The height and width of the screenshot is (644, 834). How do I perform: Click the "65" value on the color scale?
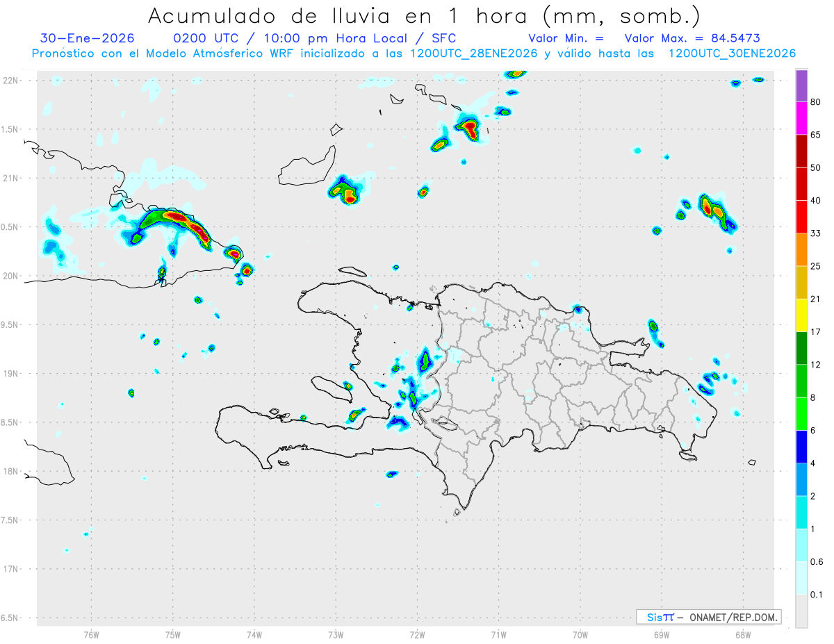click(x=815, y=135)
